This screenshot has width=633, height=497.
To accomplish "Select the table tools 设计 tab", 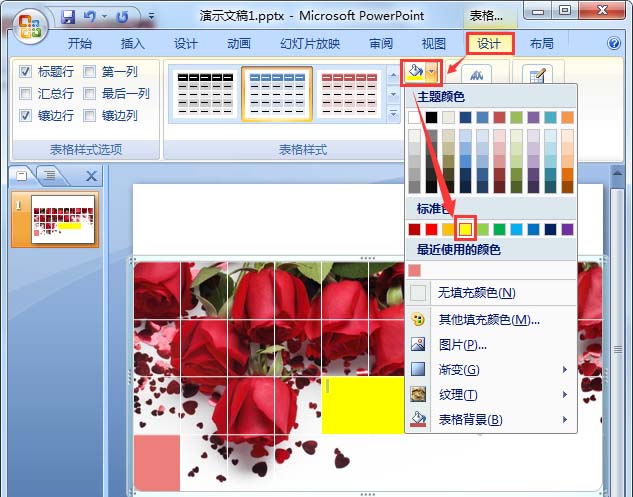I will tap(489, 43).
